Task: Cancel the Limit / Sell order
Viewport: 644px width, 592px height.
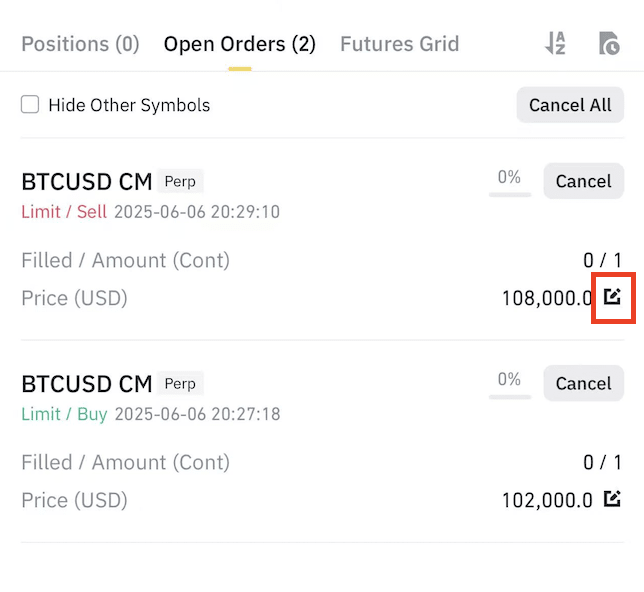Action: (583, 181)
